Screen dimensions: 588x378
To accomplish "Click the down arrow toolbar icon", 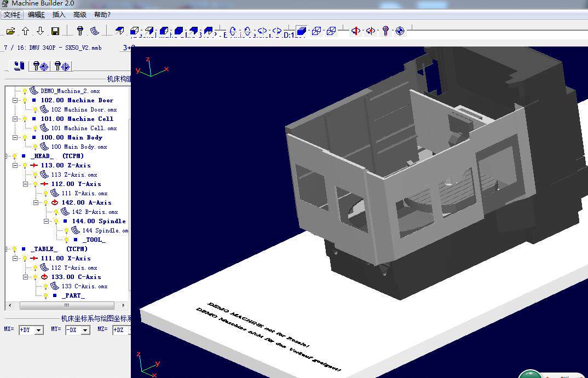I will coord(41,31).
